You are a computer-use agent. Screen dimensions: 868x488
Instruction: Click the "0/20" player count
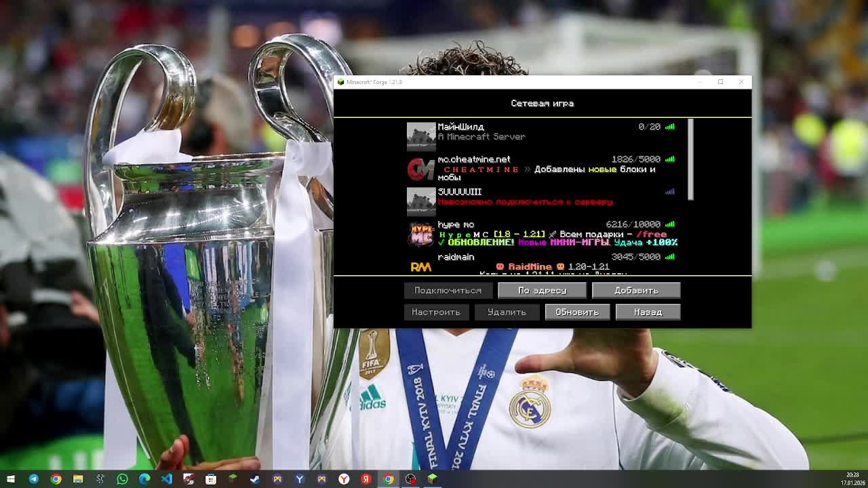[649, 127]
